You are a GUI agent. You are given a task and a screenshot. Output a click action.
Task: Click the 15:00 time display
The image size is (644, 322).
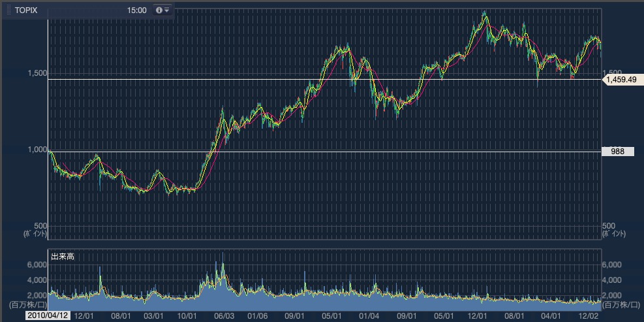tap(137, 10)
